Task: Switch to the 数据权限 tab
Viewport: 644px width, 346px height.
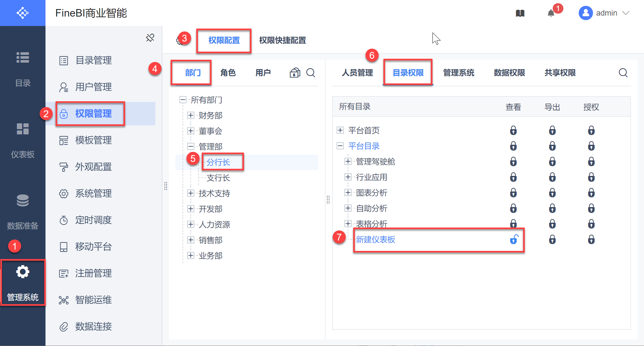Action: coord(509,73)
